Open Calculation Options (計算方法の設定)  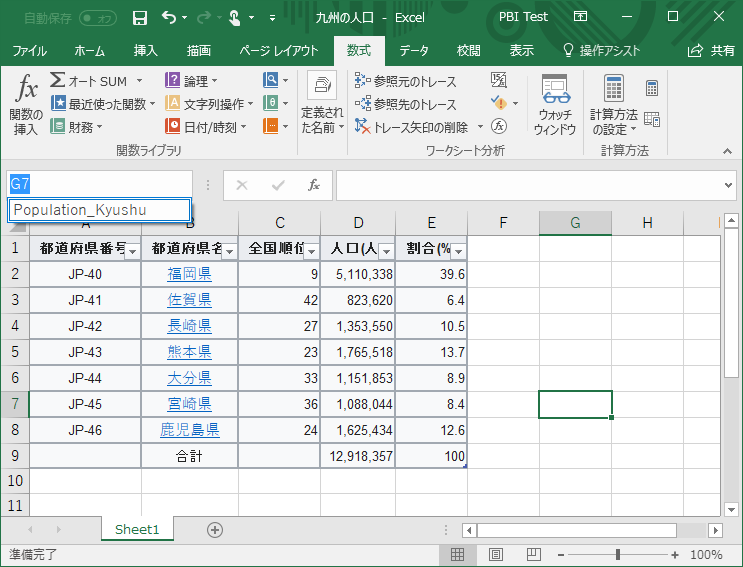pos(614,105)
